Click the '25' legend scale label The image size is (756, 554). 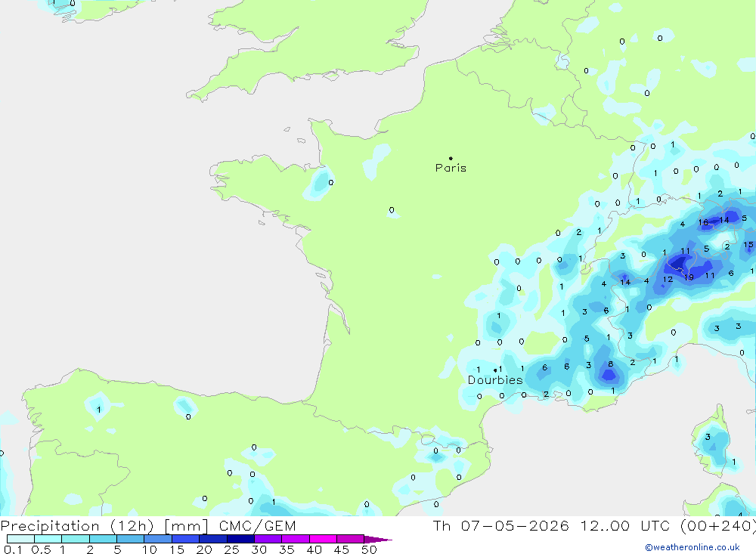231,549
